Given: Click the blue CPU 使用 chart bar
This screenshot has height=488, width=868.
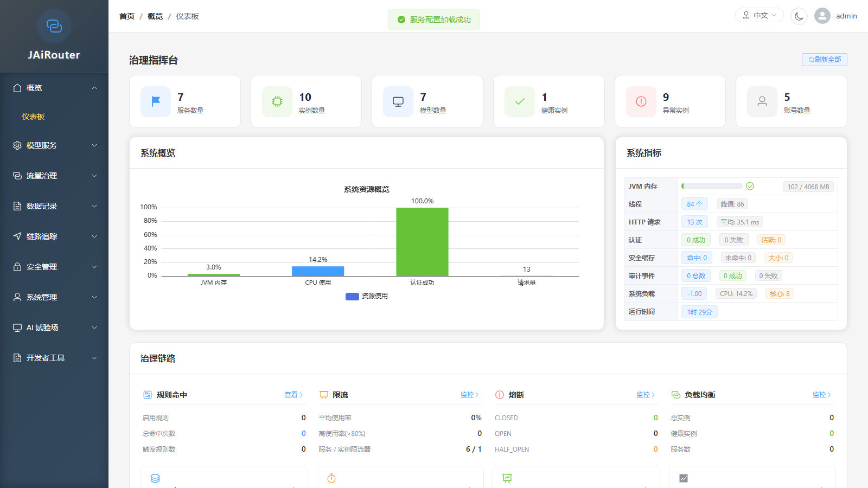Looking at the screenshot, I should (x=318, y=271).
